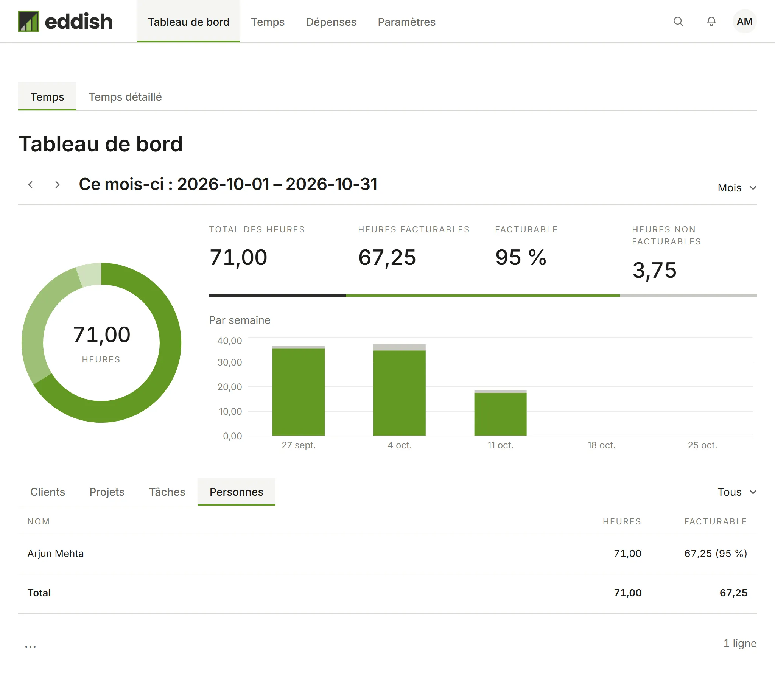
Task: Switch to the Tâches tab
Action: pyautogui.click(x=167, y=492)
